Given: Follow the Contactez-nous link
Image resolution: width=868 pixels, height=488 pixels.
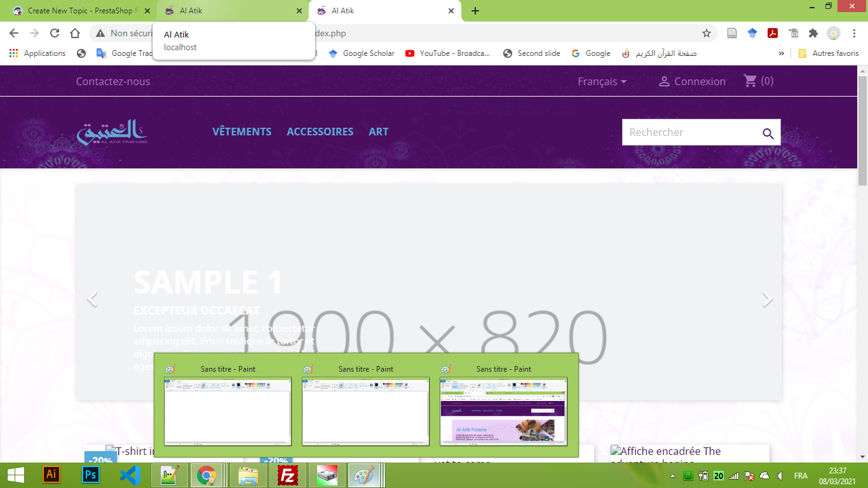Looking at the screenshot, I should (113, 81).
